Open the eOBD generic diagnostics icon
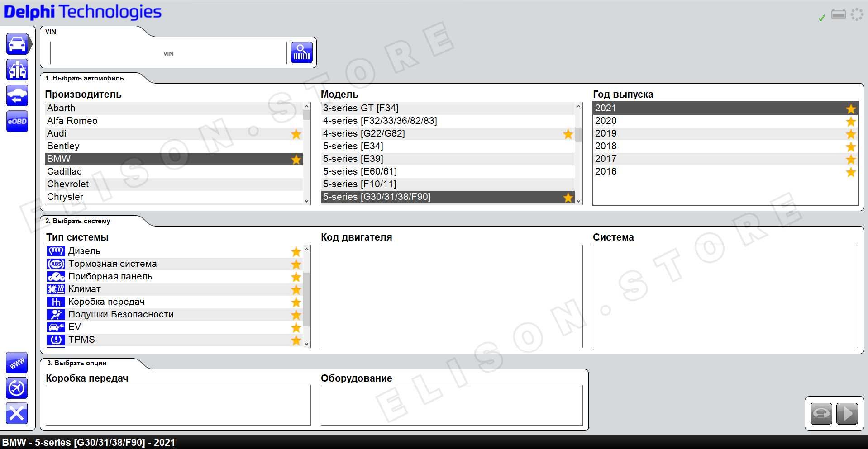 (17, 121)
